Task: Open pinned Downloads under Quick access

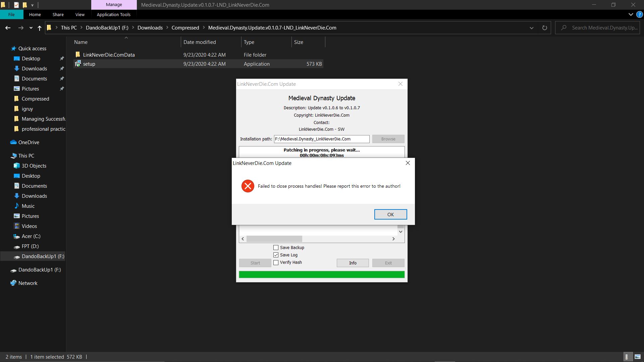Action: pos(34,69)
